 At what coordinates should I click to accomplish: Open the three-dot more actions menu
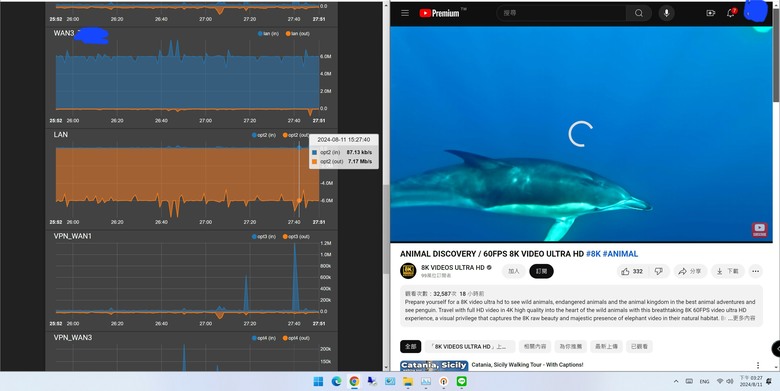pos(756,271)
